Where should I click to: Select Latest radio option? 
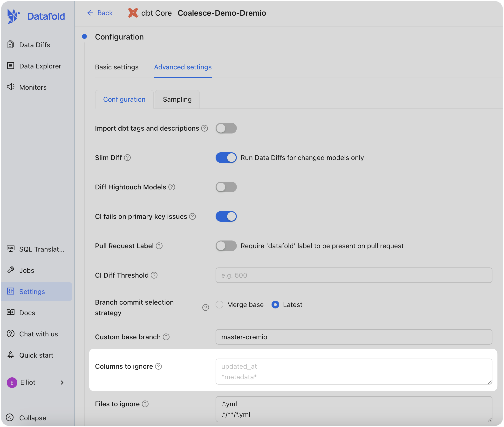coord(275,305)
